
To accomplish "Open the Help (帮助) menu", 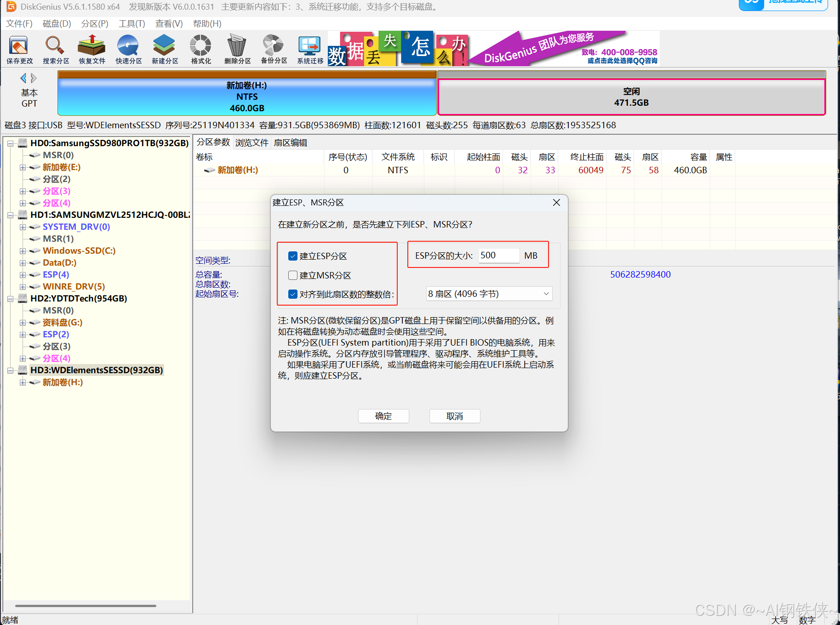I will 207,23.
